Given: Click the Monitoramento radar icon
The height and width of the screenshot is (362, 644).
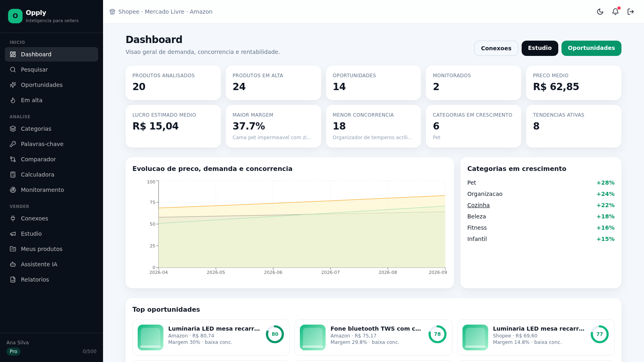Looking at the screenshot, I should (13, 190).
